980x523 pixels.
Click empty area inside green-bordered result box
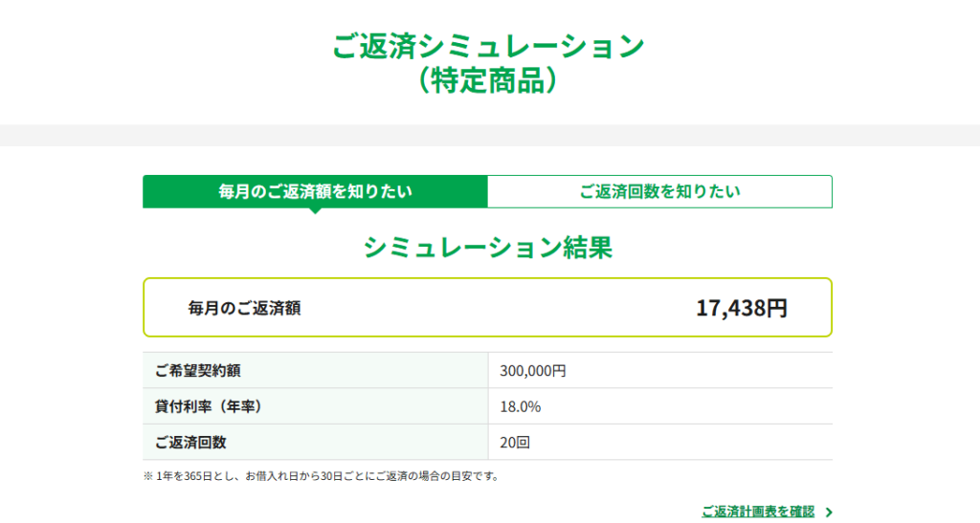(x=498, y=308)
